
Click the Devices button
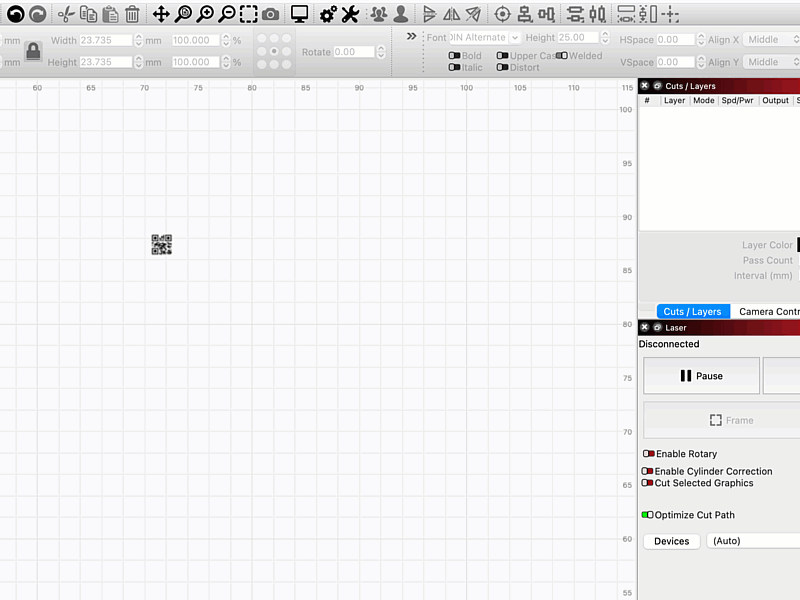[671, 541]
